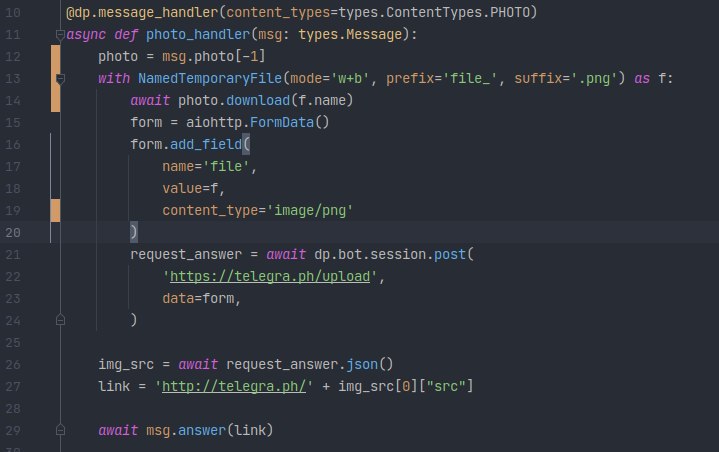Click the "src" string on line 27

(x=446, y=386)
